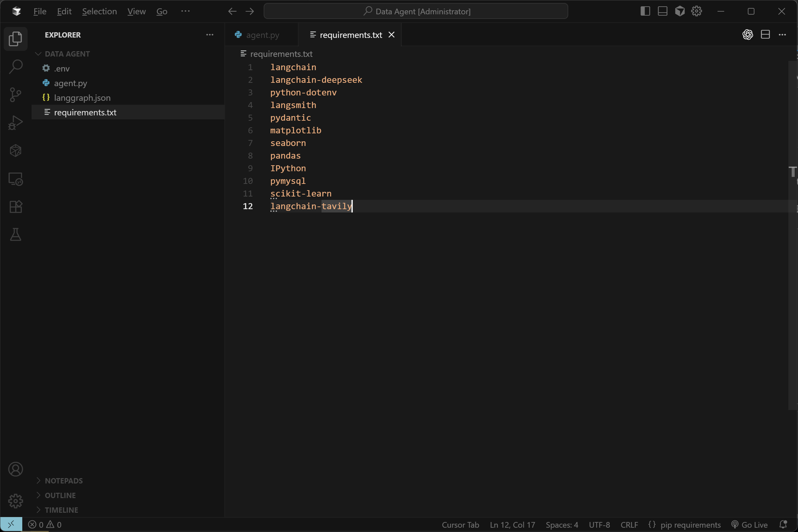Image resolution: width=798 pixels, height=532 pixels.
Task: Toggle the primary side bar icon
Action: click(x=645, y=11)
